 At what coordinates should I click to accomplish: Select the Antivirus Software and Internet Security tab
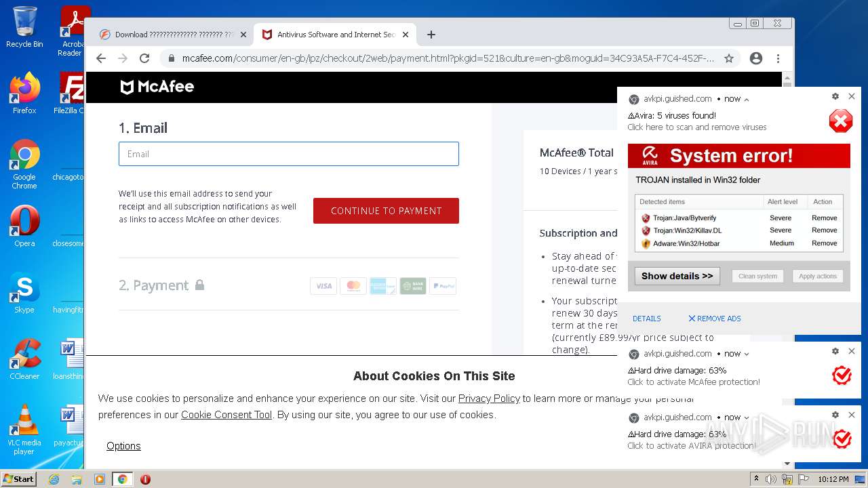click(335, 35)
